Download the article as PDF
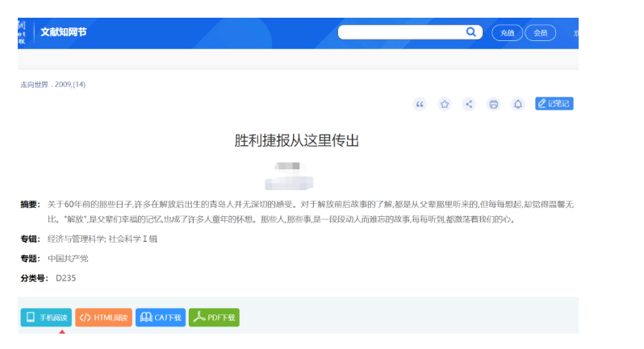Viewport: 644px width, 349px height. (x=214, y=318)
